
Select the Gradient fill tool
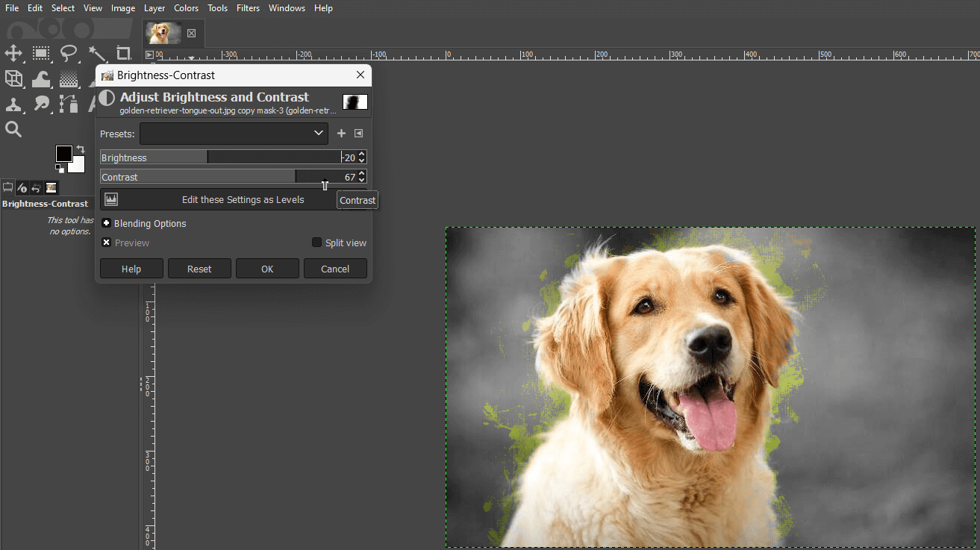[69, 78]
